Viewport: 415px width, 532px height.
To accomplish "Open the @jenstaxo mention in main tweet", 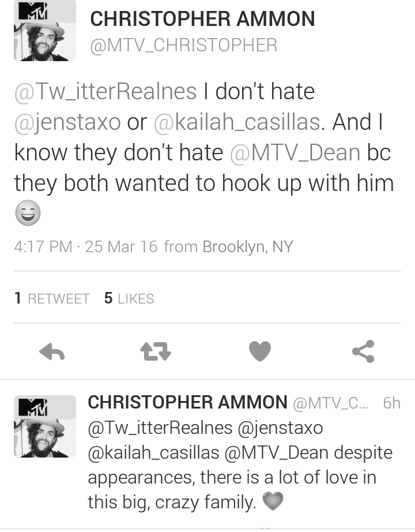I will pos(67,122).
